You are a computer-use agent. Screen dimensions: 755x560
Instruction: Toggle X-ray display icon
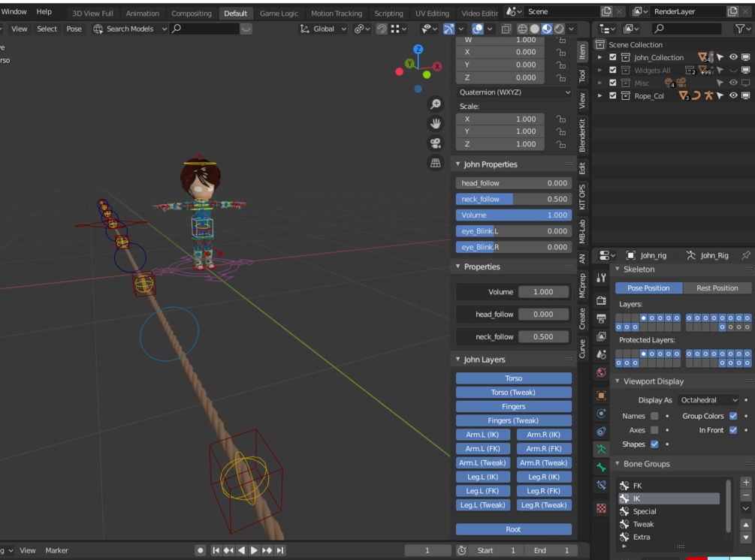tap(506, 29)
